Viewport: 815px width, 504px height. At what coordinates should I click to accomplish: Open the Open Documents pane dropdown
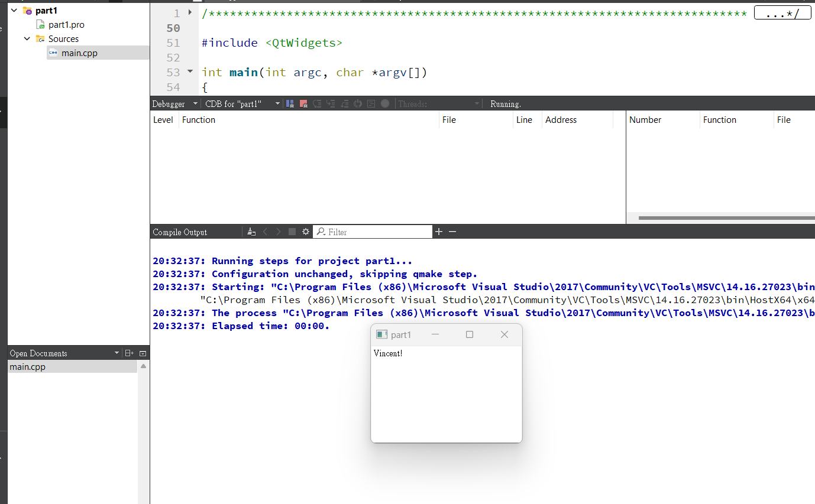(x=116, y=353)
